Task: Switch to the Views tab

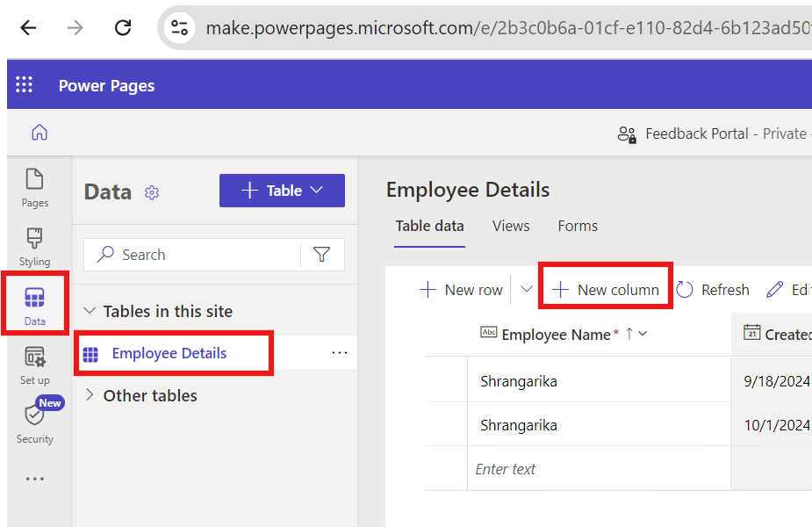Action: (x=511, y=226)
